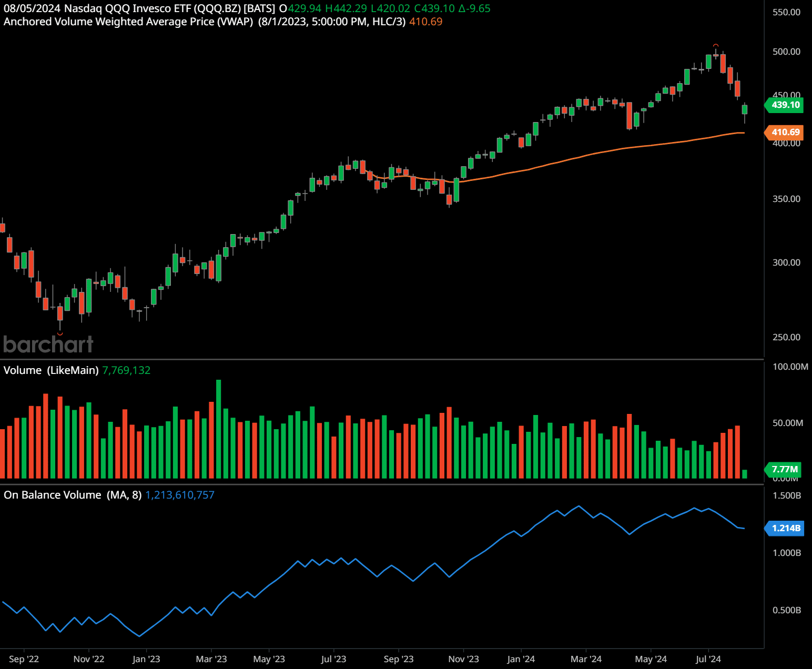Click the low price L420.02
The height and width of the screenshot is (669, 812).
390,8
